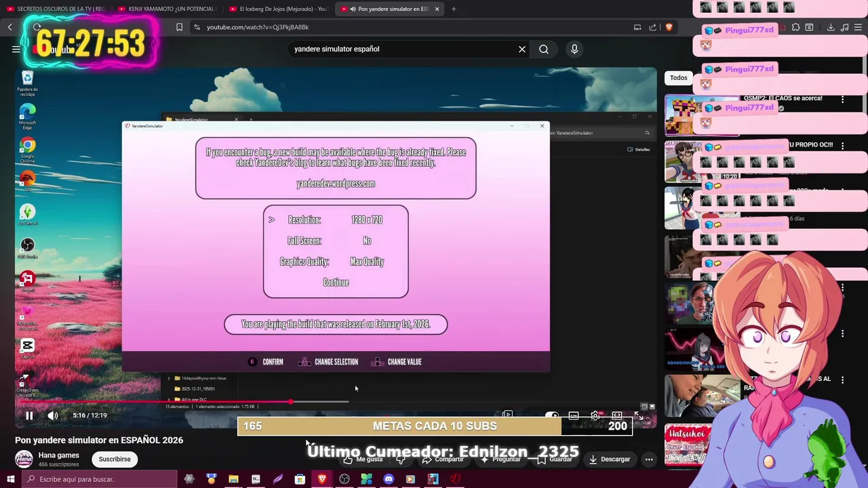Mute the tab via its speaker icon
The height and width of the screenshot is (488, 868).
click(x=353, y=9)
